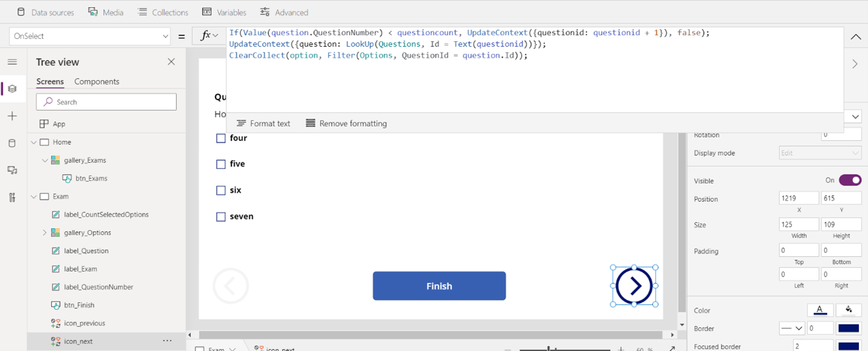Open the Data cylinder icon in left rail
Image resolution: width=868 pixels, height=351 pixels.
pos(12,144)
